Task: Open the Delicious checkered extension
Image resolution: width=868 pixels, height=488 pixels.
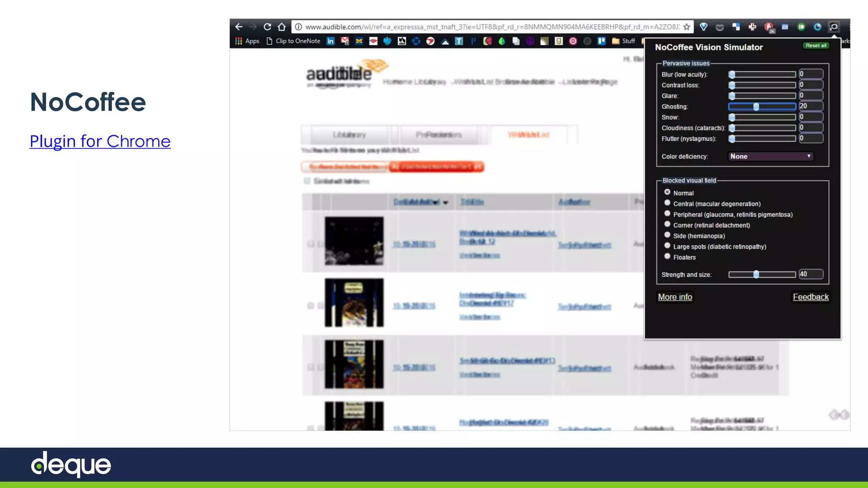Action: [x=736, y=27]
